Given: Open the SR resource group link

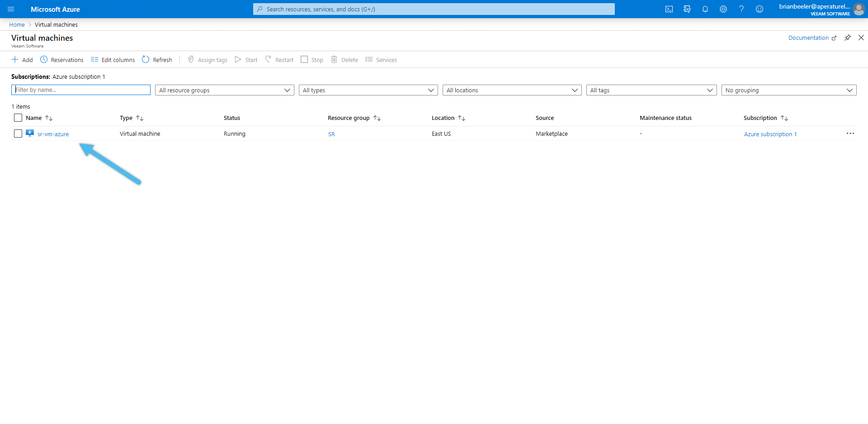Looking at the screenshot, I should [x=331, y=134].
